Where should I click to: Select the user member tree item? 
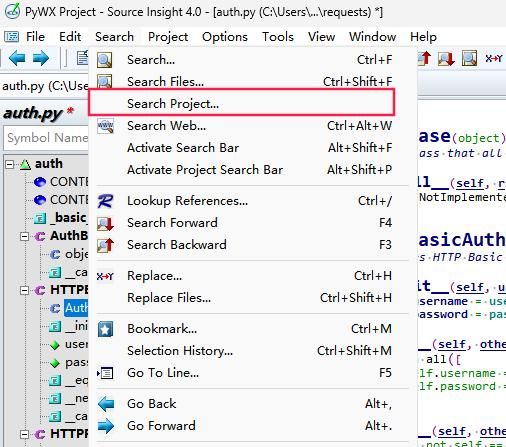point(77,344)
